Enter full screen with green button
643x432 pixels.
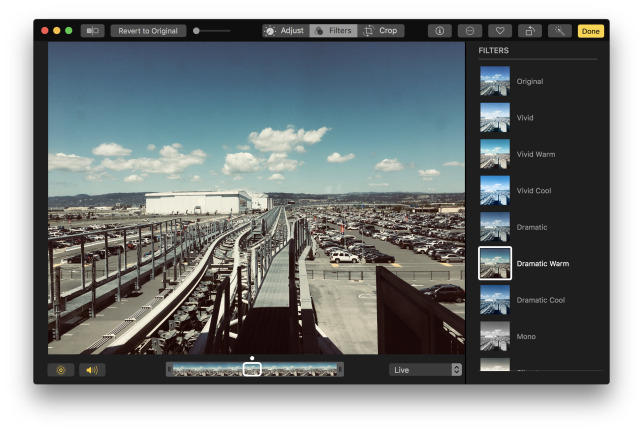[x=68, y=31]
